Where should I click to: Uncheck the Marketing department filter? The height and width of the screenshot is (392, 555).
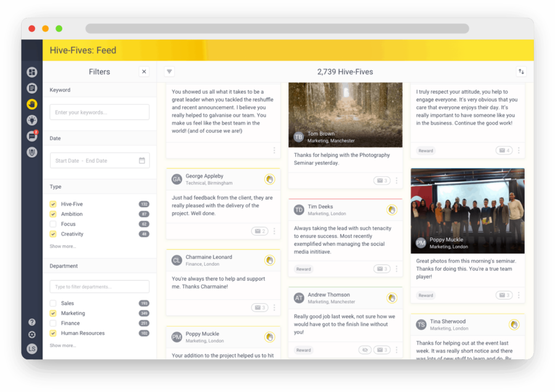pos(53,313)
